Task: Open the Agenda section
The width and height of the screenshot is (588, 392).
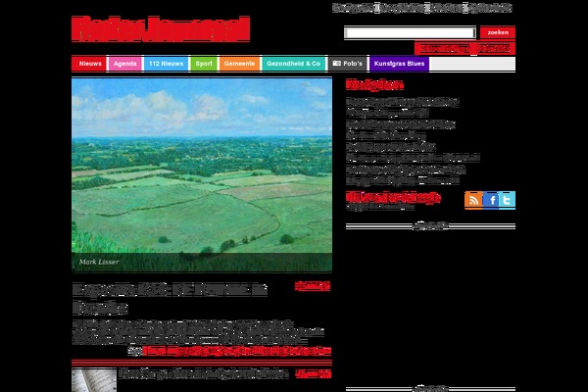Action: tap(124, 64)
